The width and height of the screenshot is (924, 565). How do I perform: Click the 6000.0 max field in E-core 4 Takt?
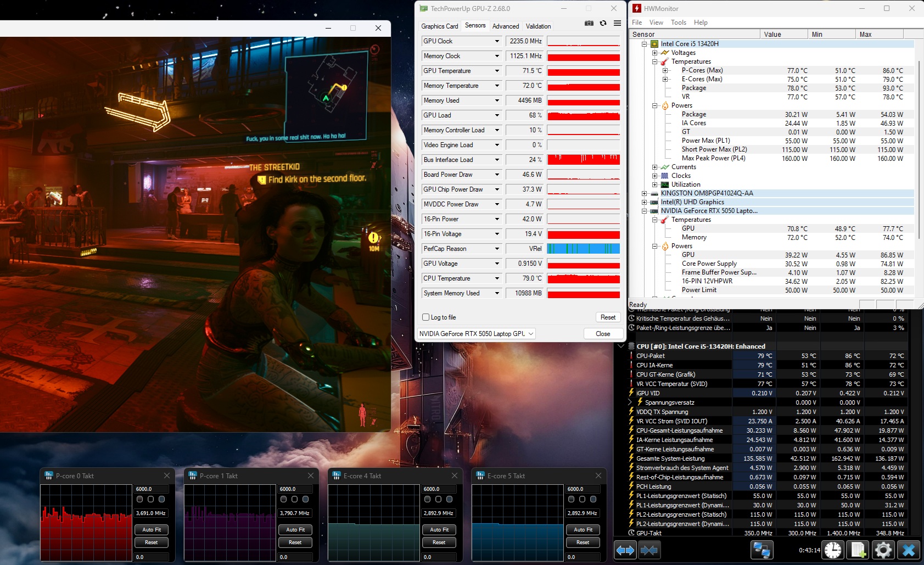tap(439, 489)
